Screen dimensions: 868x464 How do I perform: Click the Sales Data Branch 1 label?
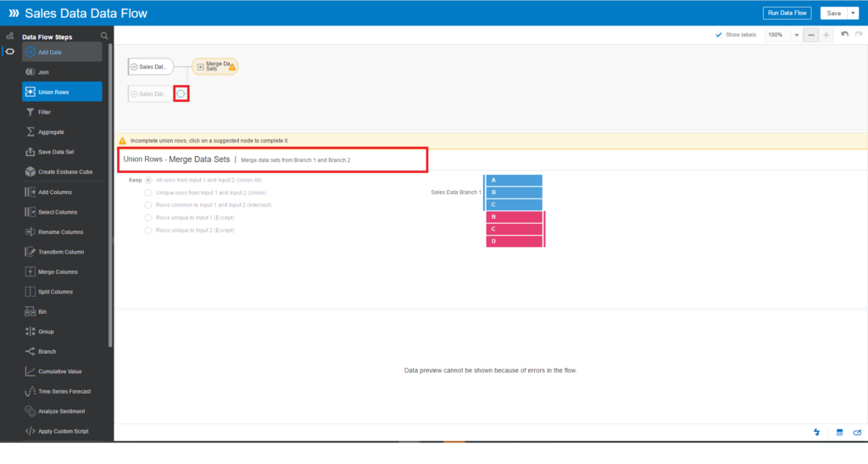point(456,193)
